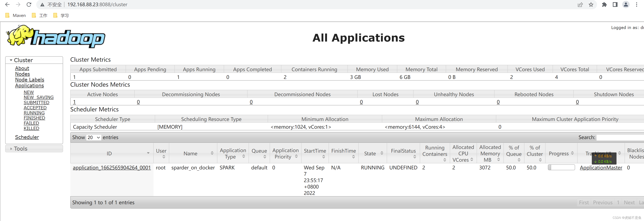Click the browser back arrow
This screenshot has width=644, height=221.
(7, 5)
